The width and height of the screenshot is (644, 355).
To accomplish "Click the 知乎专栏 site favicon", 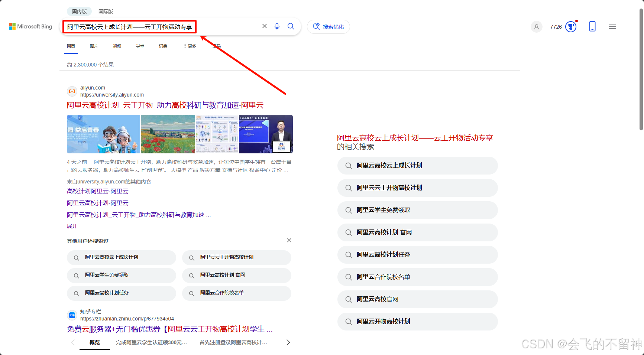I will (x=72, y=315).
